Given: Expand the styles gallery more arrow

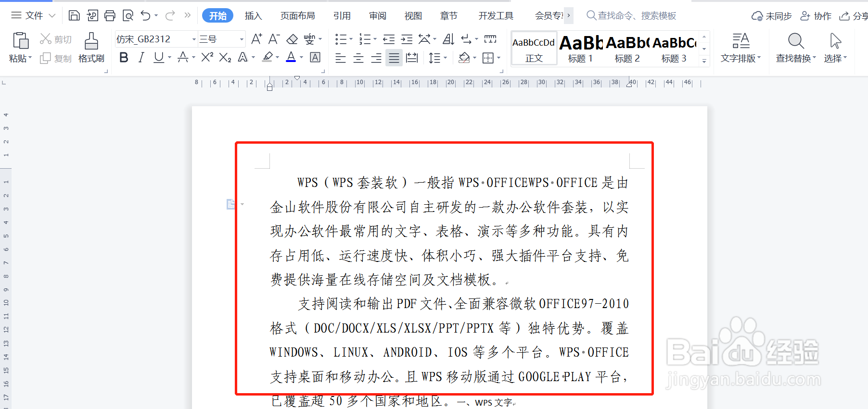Looking at the screenshot, I should coord(704,61).
